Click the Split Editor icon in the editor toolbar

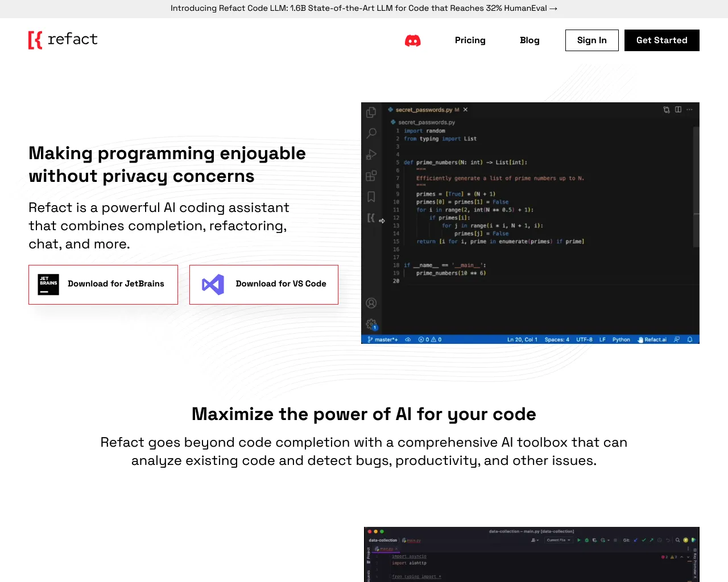678,109
